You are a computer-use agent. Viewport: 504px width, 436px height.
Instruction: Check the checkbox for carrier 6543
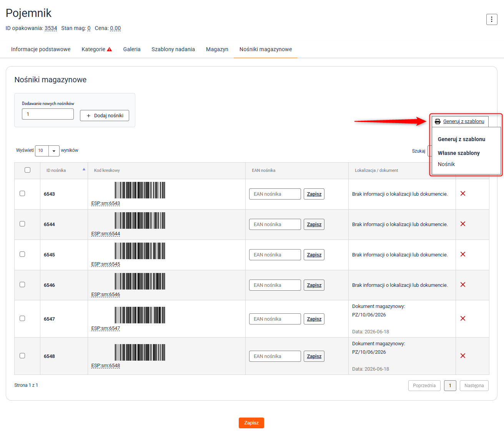coord(22,193)
